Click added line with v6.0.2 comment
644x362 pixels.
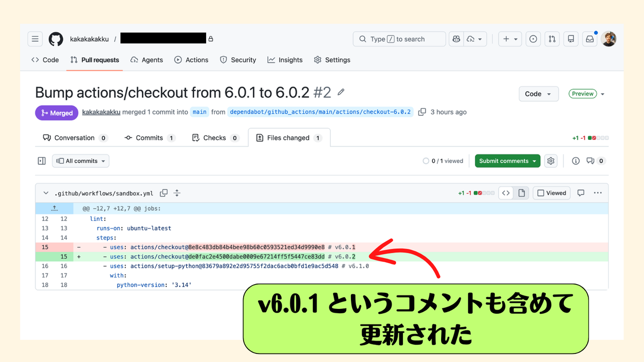(322, 256)
